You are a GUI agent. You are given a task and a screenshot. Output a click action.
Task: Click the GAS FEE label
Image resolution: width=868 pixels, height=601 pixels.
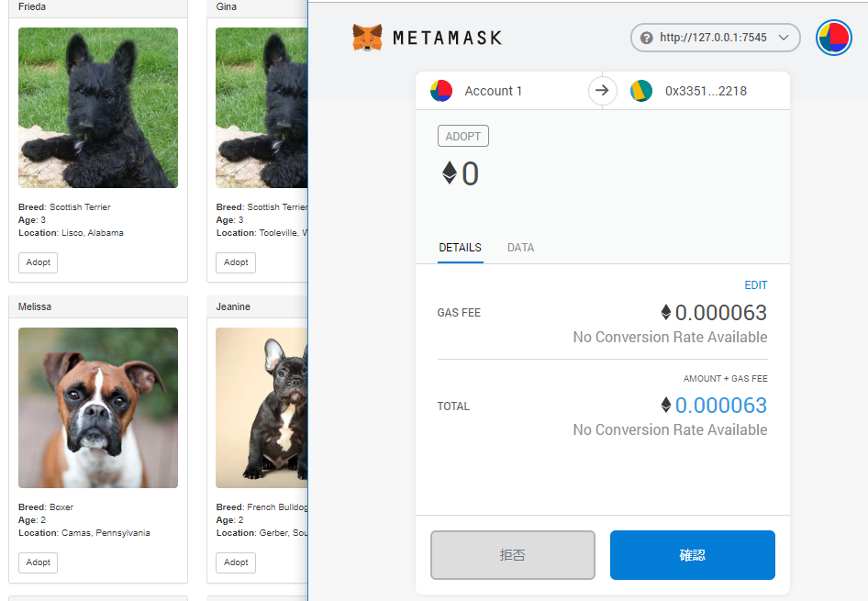coord(459,313)
